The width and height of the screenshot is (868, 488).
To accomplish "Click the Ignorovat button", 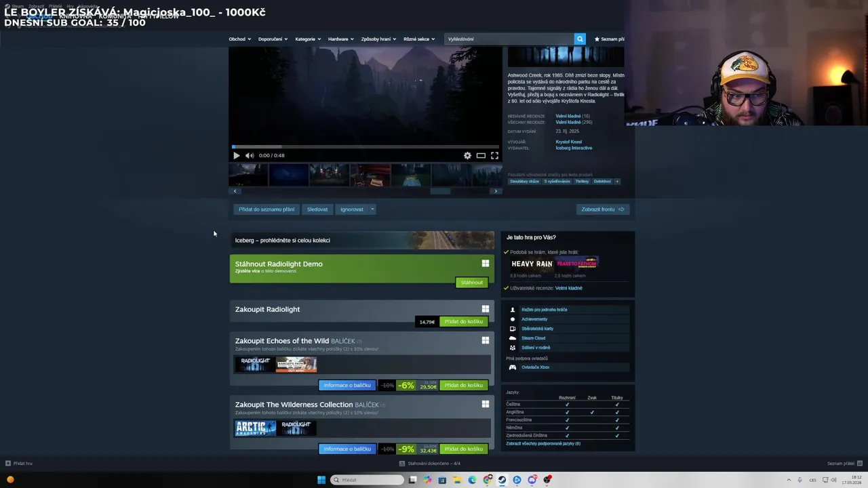I will [x=352, y=209].
